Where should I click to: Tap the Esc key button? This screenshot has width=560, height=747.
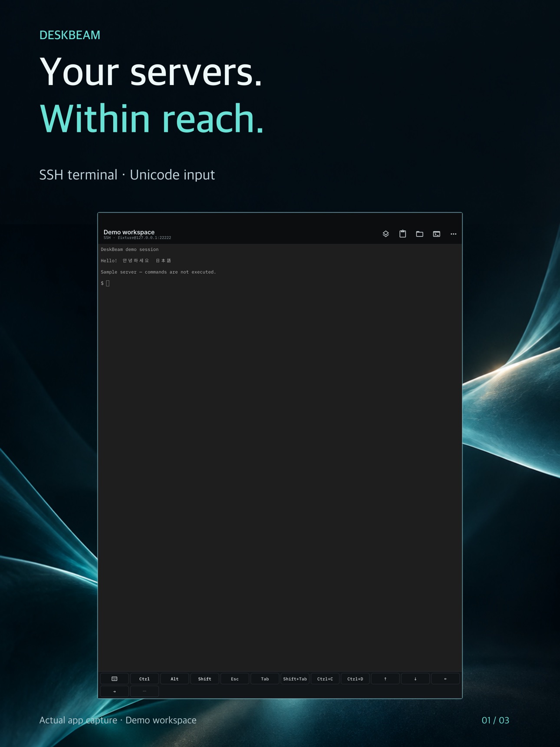tap(235, 679)
